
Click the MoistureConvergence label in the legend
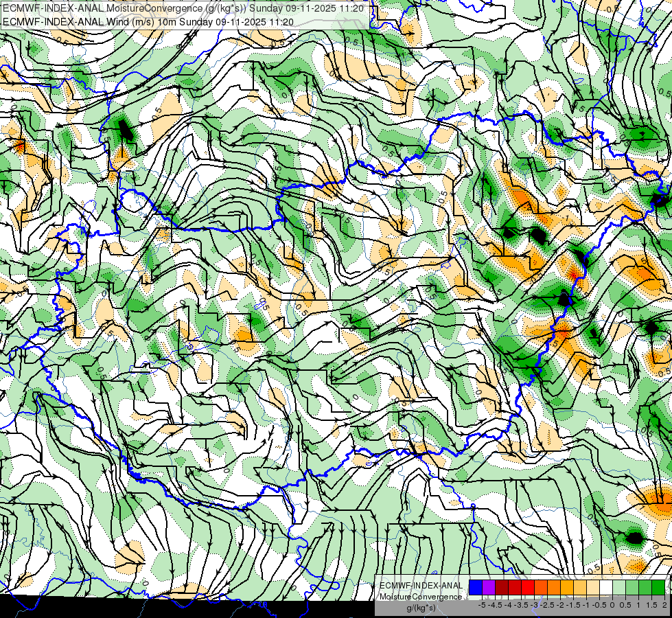[x=421, y=597]
